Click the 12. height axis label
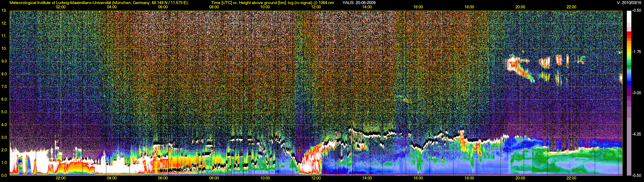The image size is (644, 182). (x=4, y=23)
